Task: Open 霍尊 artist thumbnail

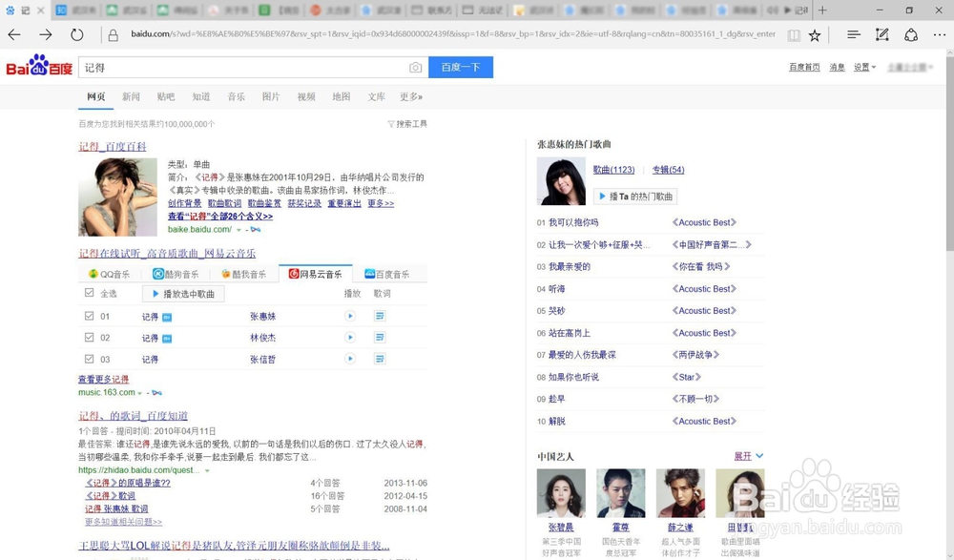Action: pyautogui.click(x=621, y=493)
